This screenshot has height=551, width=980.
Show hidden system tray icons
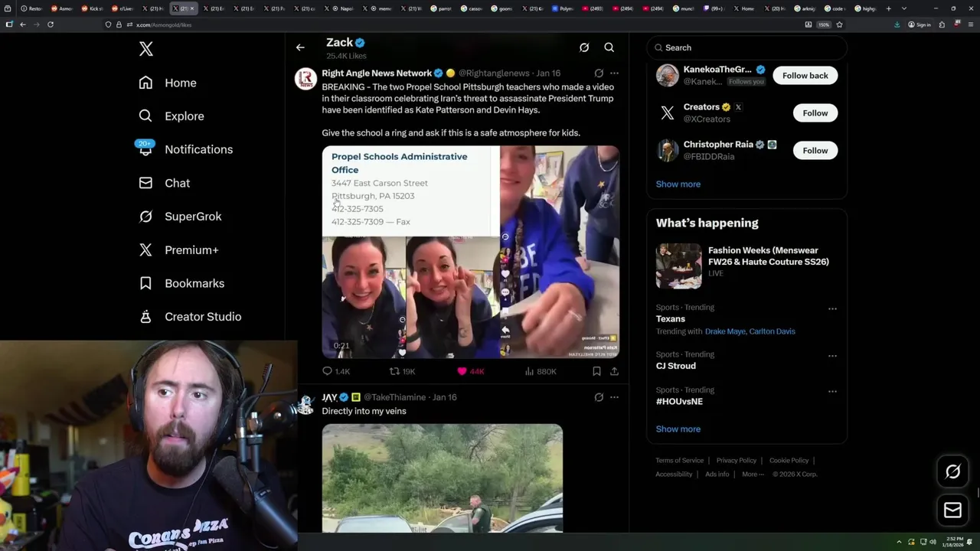tap(900, 542)
